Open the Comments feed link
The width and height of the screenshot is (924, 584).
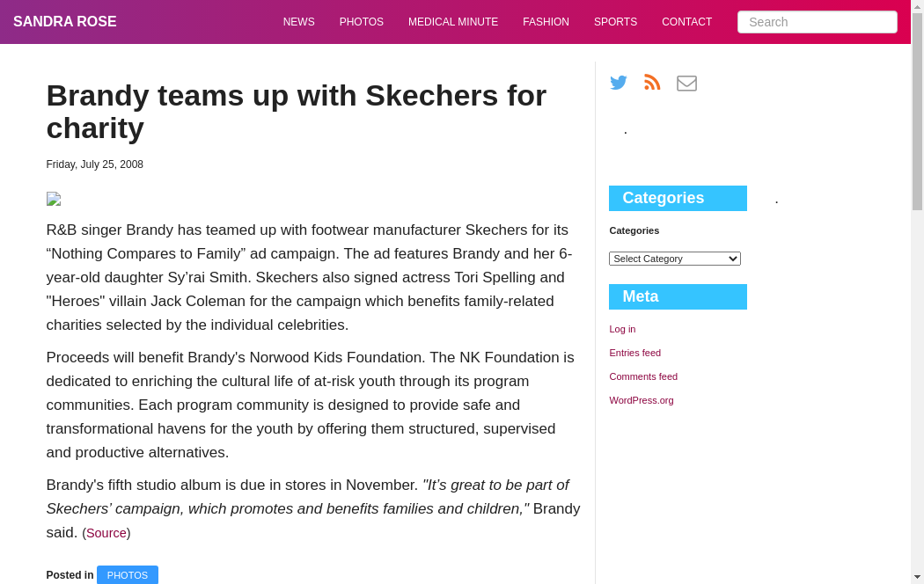tap(643, 376)
